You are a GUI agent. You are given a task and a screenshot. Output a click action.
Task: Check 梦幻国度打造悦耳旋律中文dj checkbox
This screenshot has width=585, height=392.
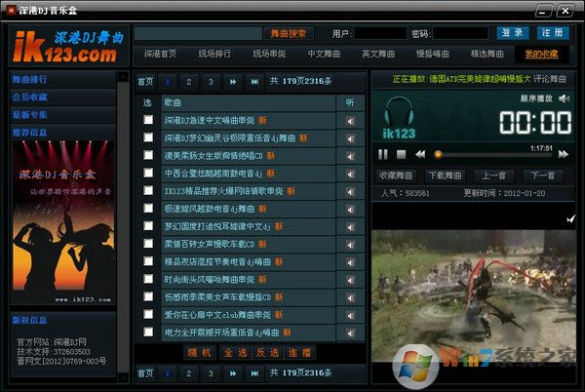148,226
